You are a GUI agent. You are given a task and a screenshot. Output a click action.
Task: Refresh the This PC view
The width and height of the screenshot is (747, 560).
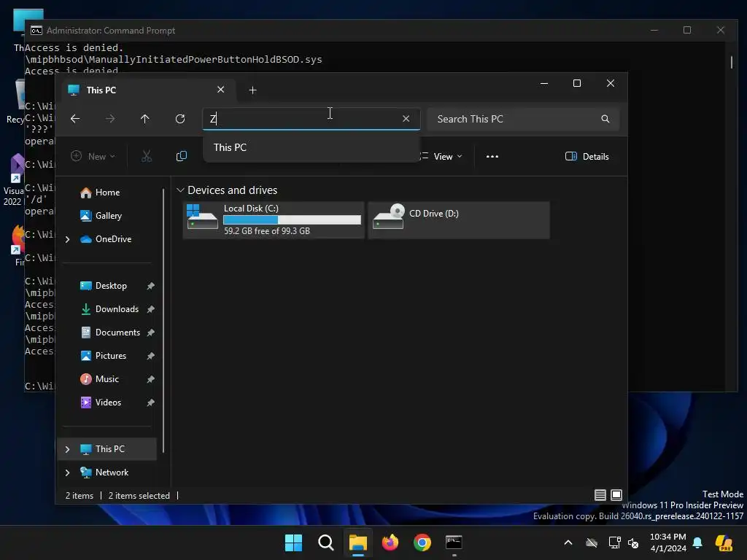tap(180, 119)
